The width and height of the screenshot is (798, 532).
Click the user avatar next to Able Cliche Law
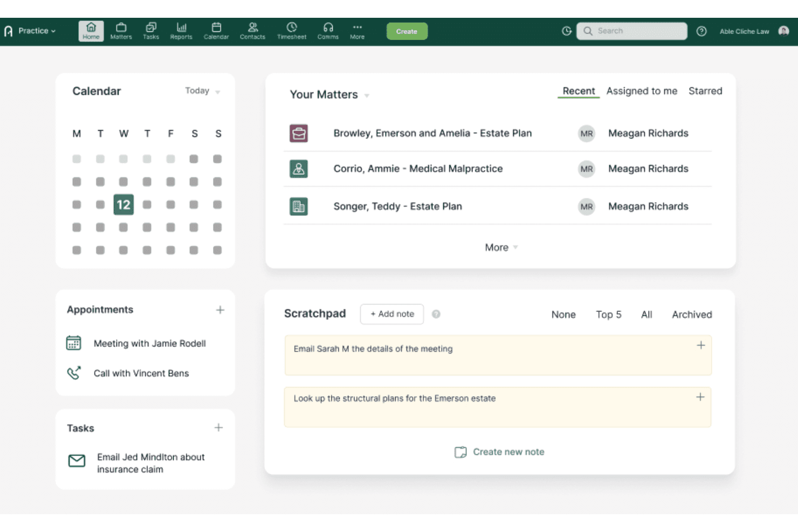783,31
